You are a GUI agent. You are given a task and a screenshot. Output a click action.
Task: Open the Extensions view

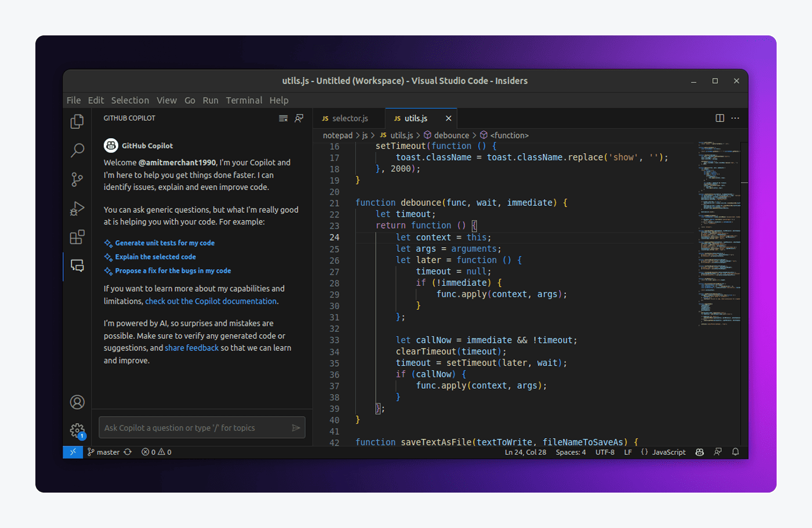tap(77, 237)
